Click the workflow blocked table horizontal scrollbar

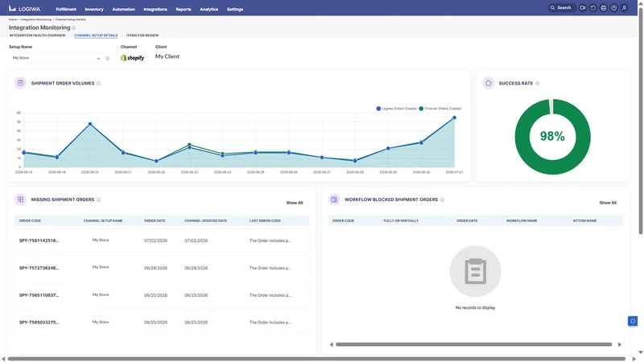tap(473, 344)
